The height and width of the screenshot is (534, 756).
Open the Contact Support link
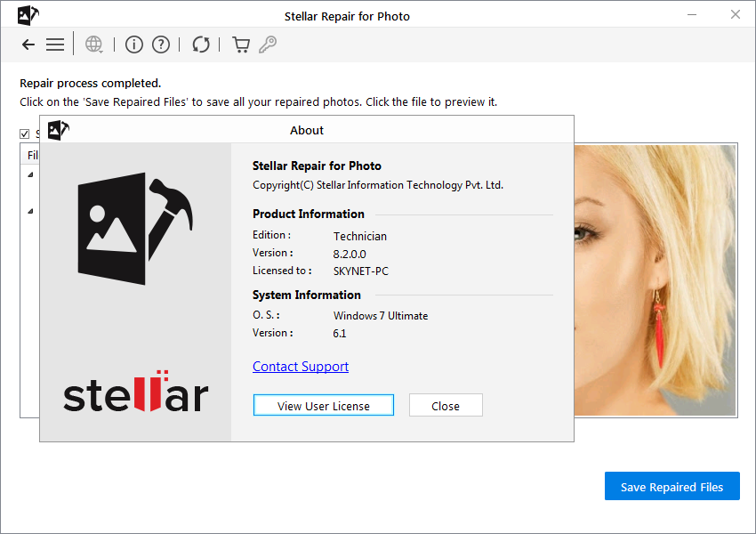[x=301, y=367]
